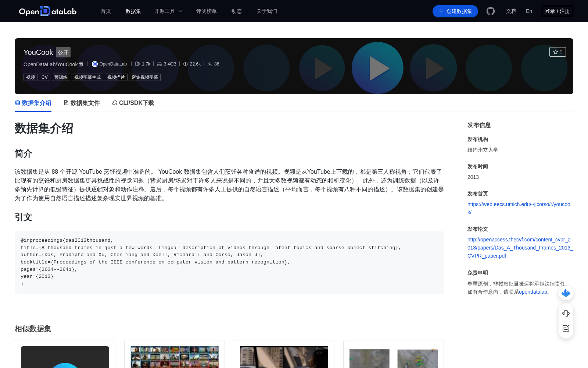Open the feedback edit note icon

(x=566, y=328)
